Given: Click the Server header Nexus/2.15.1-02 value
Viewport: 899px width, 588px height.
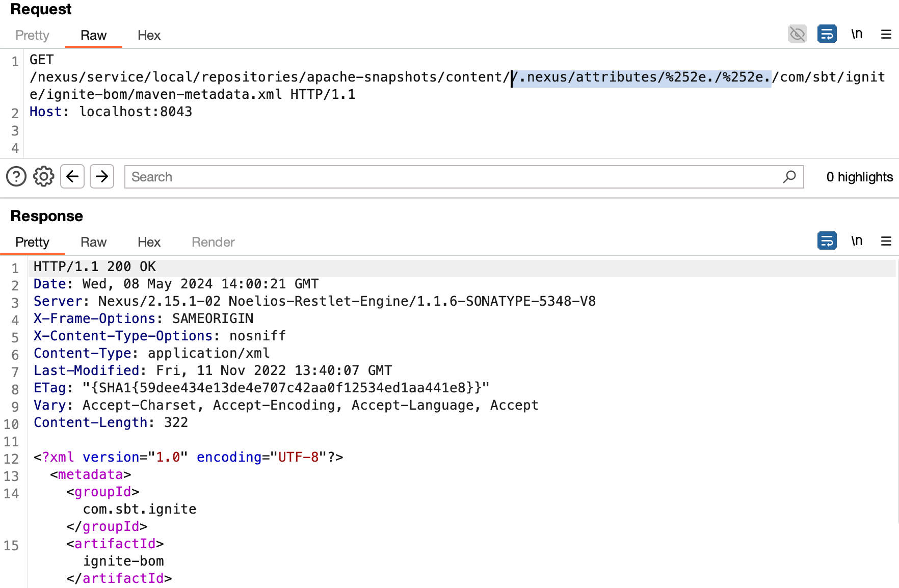Looking at the screenshot, I should pyautogui.click(x=347, y=301).
